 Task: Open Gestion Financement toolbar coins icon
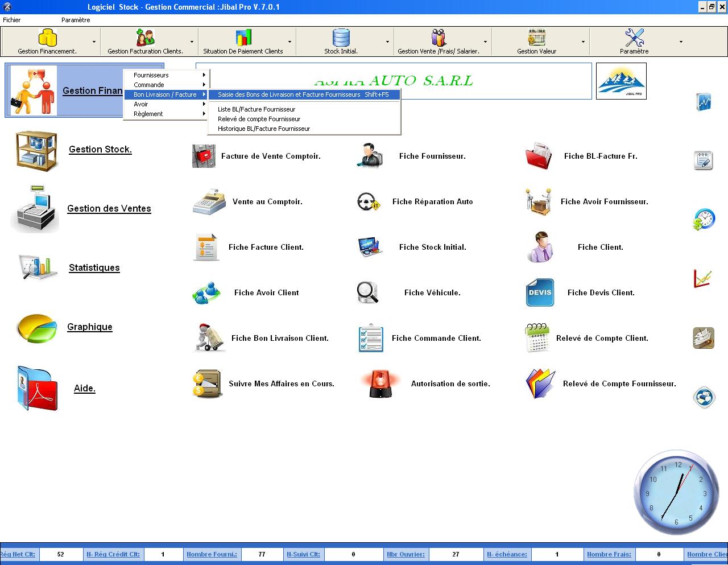47,38
